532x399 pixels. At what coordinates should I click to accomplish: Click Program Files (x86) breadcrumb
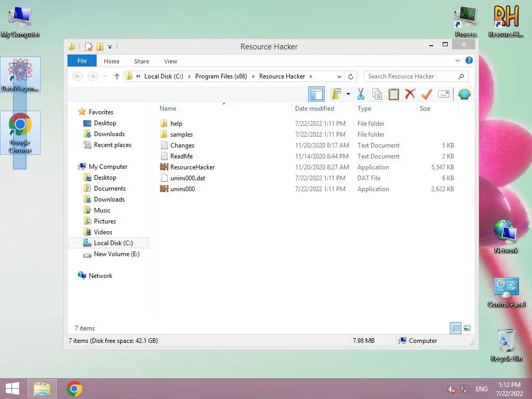[221, 76]
